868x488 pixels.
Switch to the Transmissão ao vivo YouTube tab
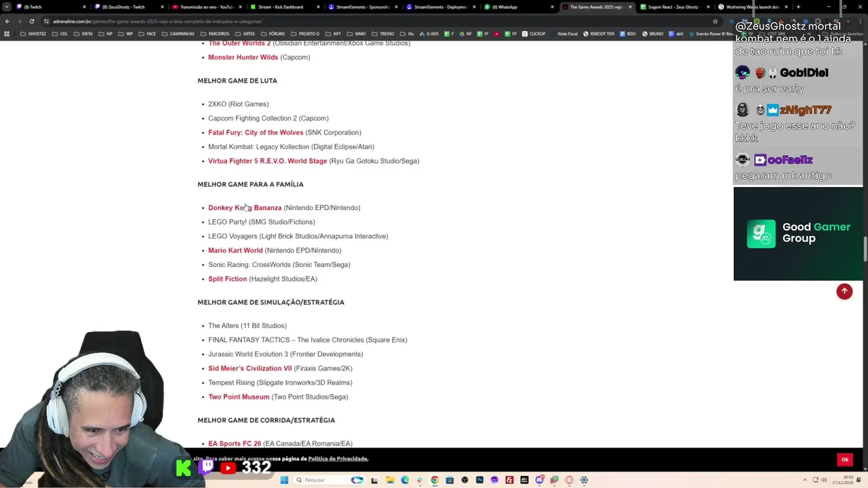(207, 7)
